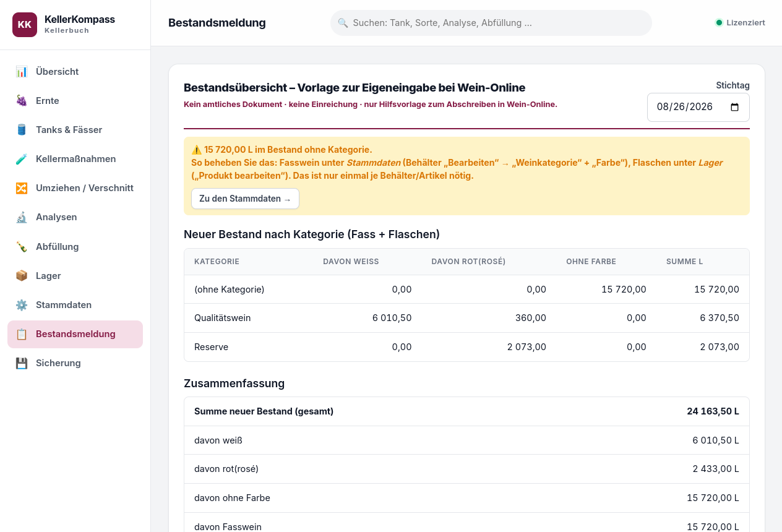Click the Lizenziert status label
Image resolution: width=782 pixels, height=532 pixels.
click(x=745, y=23)
